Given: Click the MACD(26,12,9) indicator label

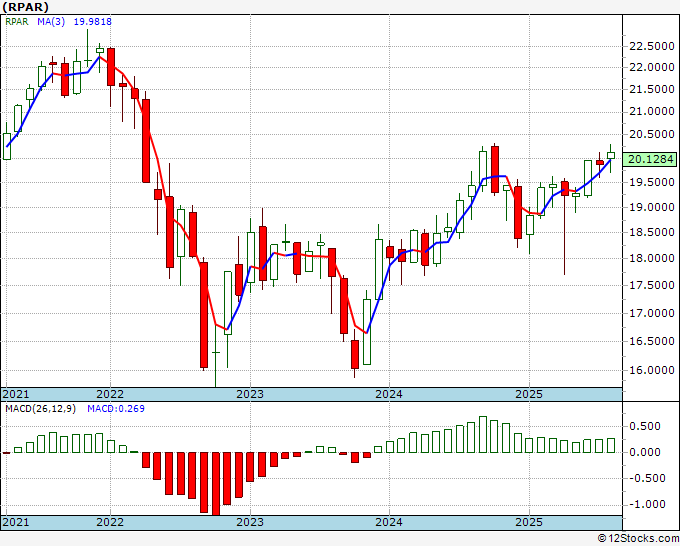Looking at the screenshot, I should tap(40, 409).
